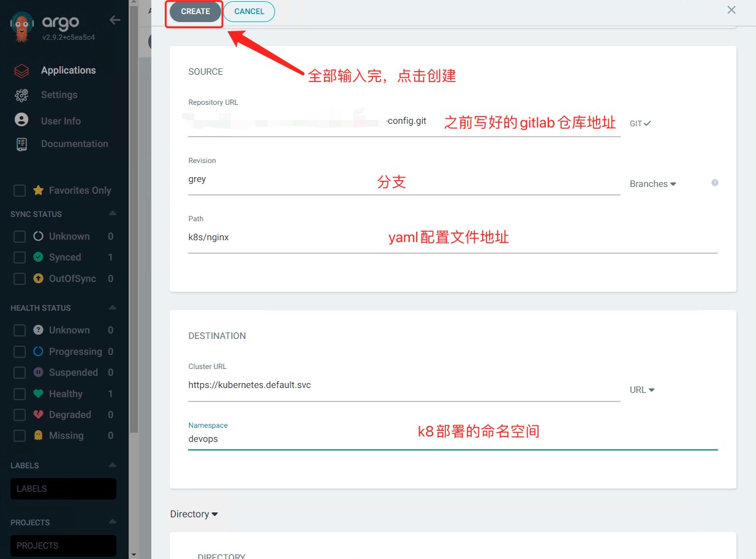Click the User Info avatar icon

click(x=21, y=120)
